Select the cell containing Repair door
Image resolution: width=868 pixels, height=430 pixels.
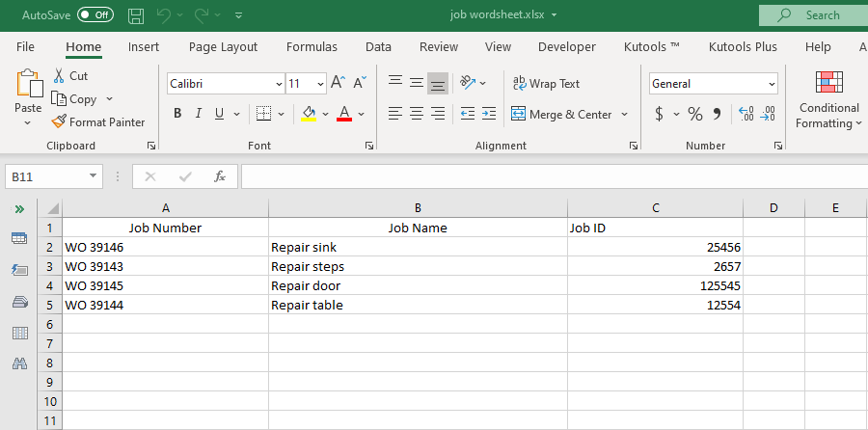418,285
